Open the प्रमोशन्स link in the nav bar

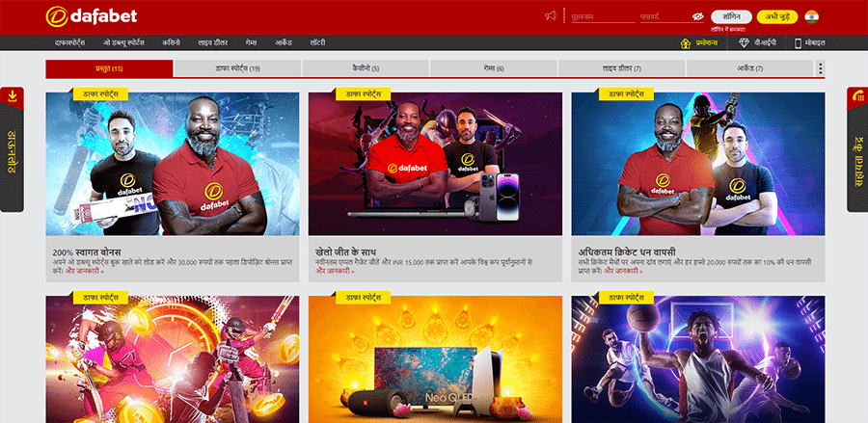[706, 43]
